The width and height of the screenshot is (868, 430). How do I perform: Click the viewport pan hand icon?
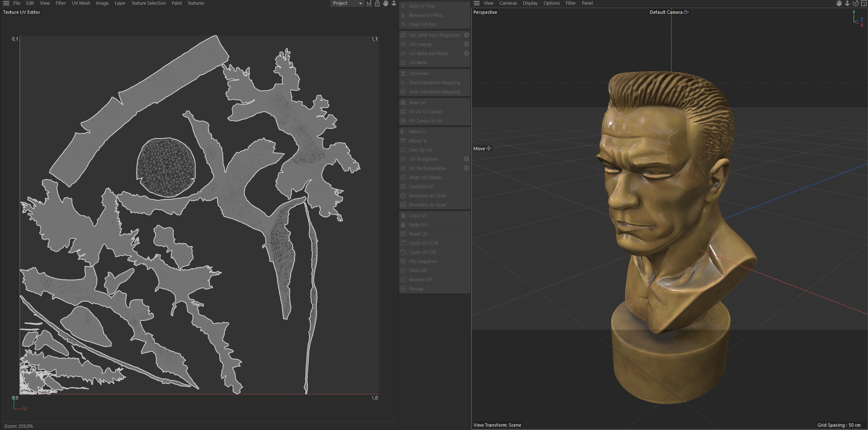point(839,3)
